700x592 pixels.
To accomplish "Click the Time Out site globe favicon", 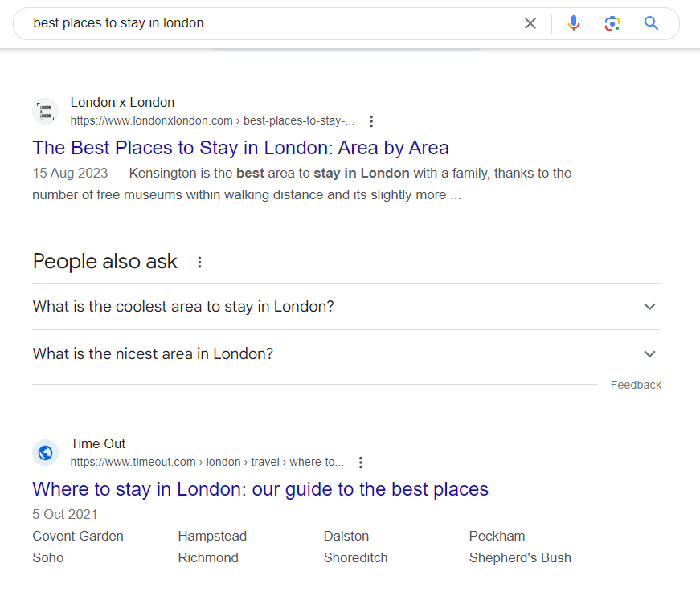I will (46, 452).
